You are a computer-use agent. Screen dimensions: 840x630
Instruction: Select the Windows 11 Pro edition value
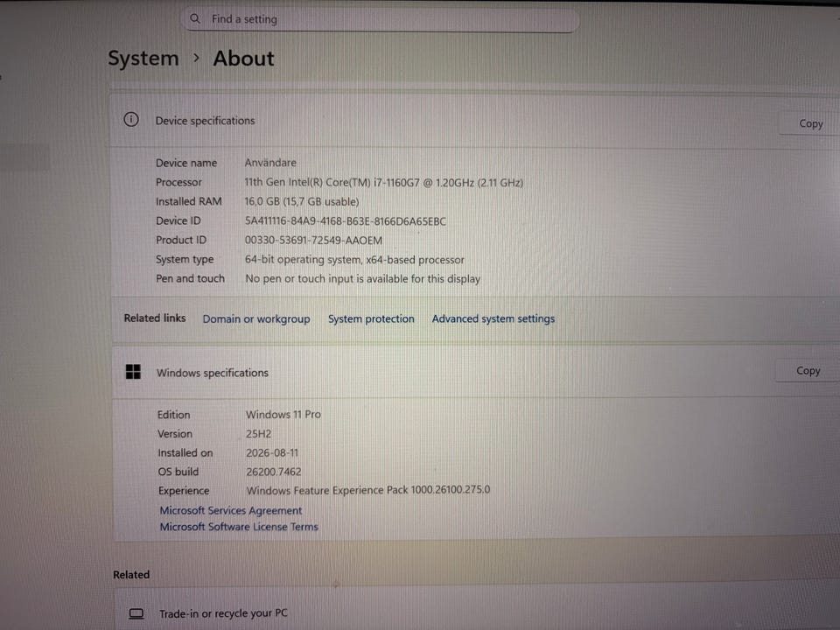click(x=283, y=415)
